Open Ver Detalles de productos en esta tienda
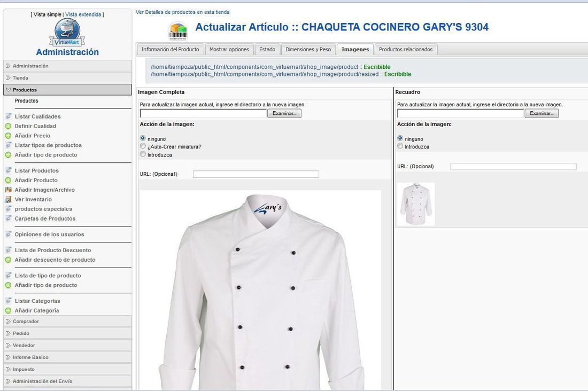Viewport: 588px width, 391px height. tap(183, 12)
